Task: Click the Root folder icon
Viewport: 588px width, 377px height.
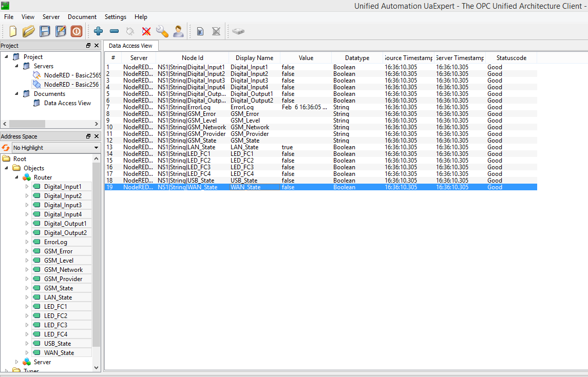Action: 6,158
